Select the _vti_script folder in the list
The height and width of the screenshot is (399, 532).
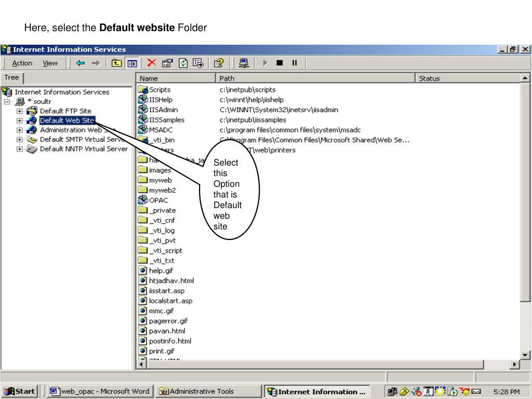click(x=166, y=250)
